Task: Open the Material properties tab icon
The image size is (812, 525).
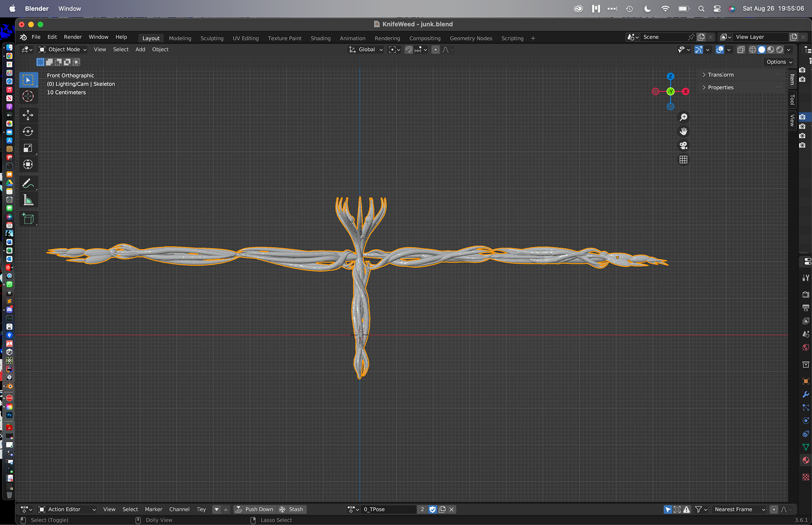Action: [x=806, y=460]
